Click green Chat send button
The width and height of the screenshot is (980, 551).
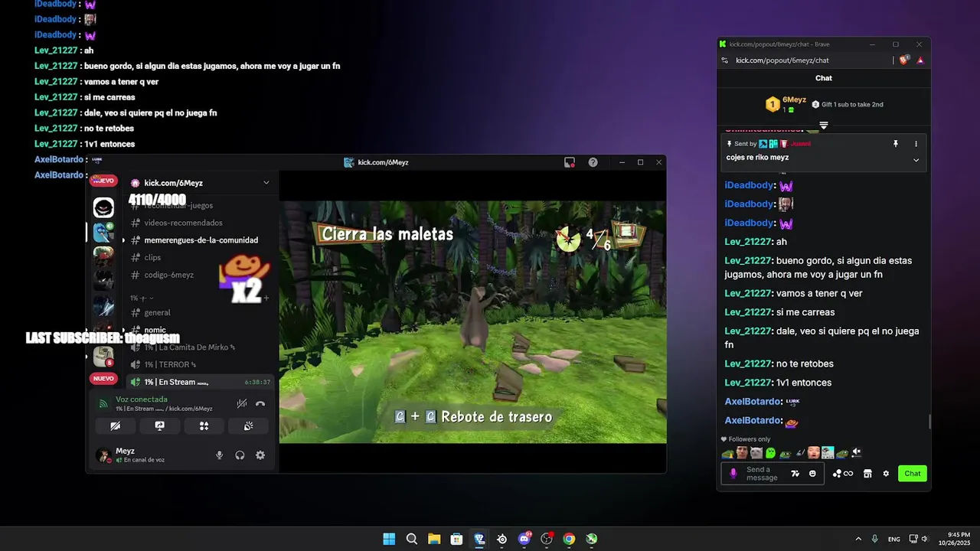913,474
